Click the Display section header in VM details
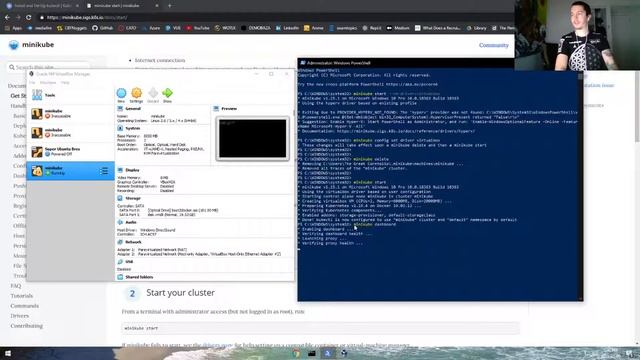 click(132, 170)
